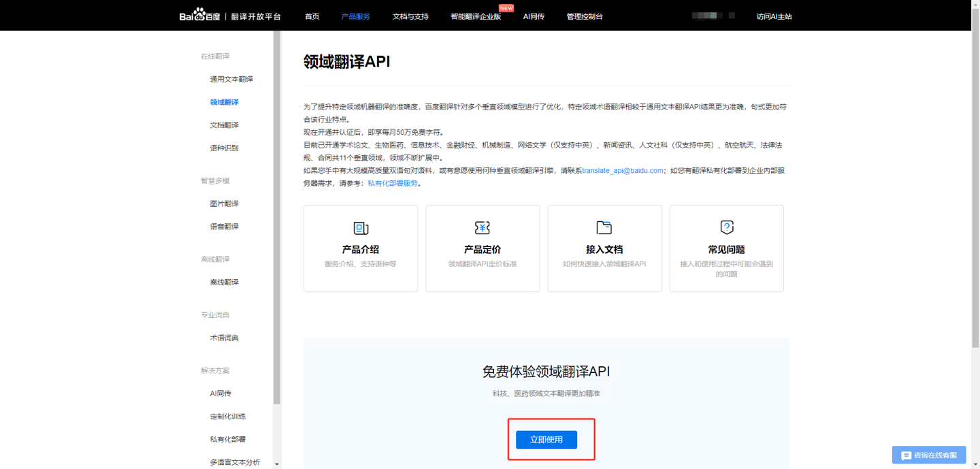Click the 产品定价 yen ticket icon
Screen dimensions: 980x469
pos(483,227)
